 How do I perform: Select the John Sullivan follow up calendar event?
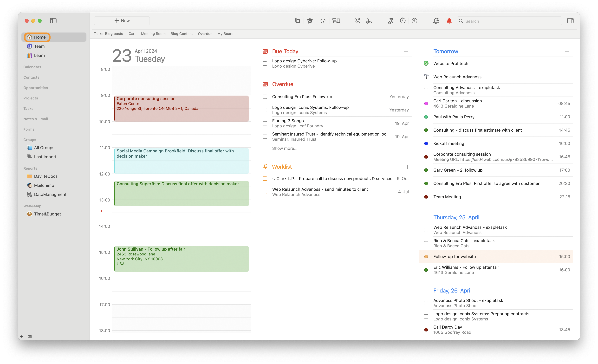[x=182, y=259]
